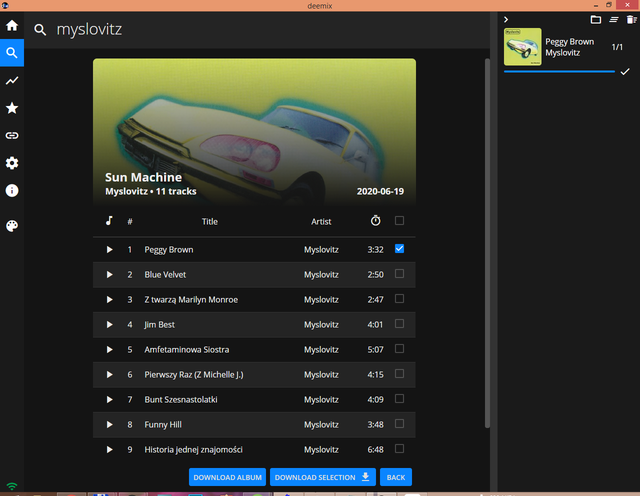640x496 pixels.
Task: Play preview of Jim Best
Action: (109, 325)
